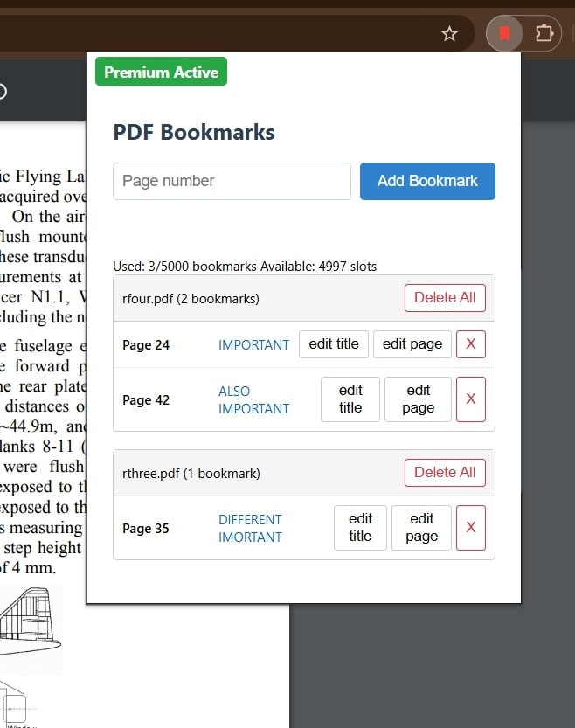Delete all bookmarks for rfour.pdf
This screenshot has height=728, width=575.
[x=445, y=298]
